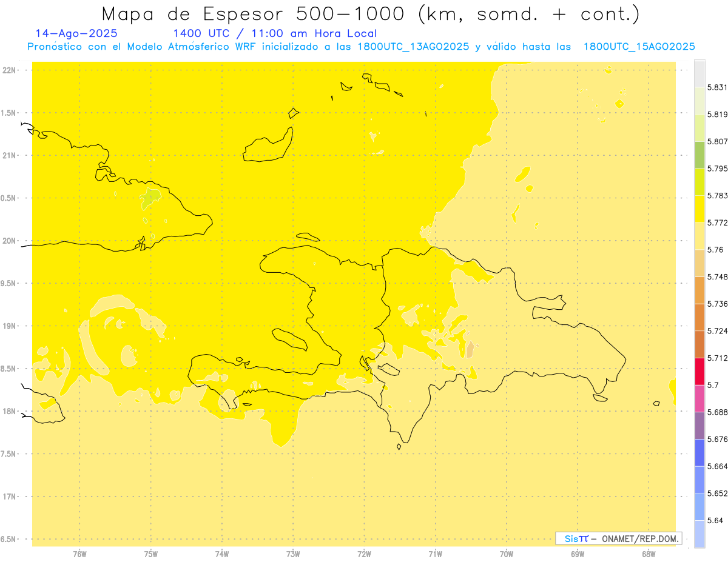Screen dimensions: 728x562
Task: Select the light blue swatch between 5.64 and 5.652
Action: click(699, 506)
